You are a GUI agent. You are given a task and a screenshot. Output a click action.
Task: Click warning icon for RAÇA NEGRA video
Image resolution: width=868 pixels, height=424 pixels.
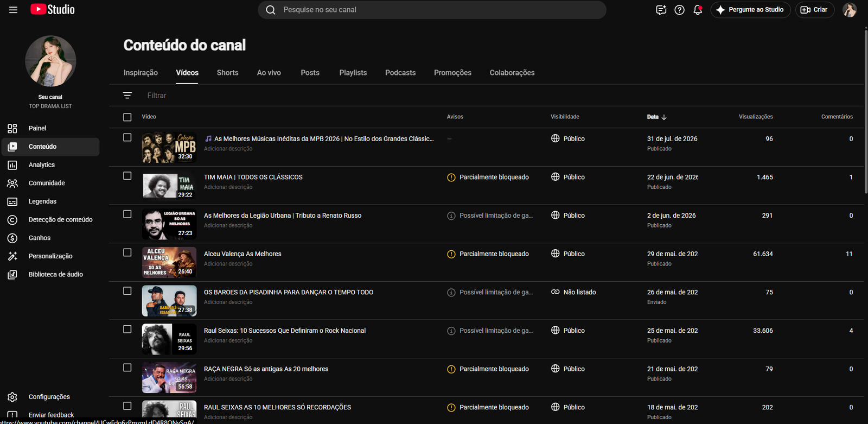(x=451, y=370)
